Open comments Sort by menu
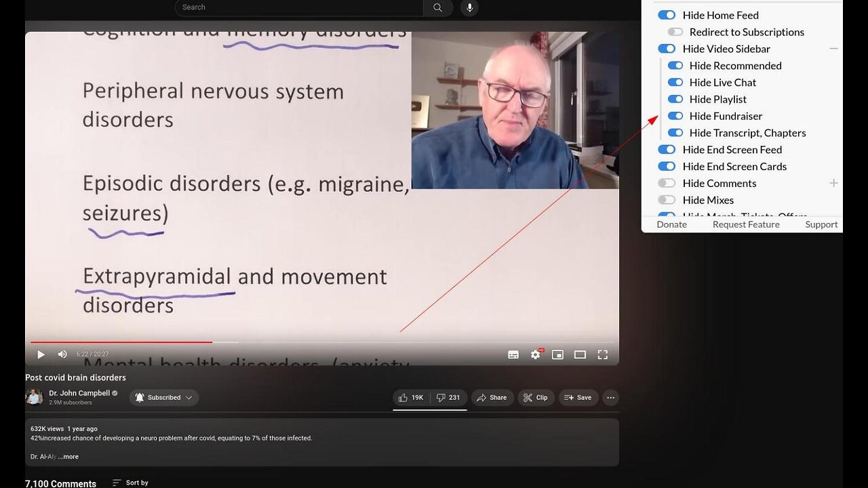 click(x=130, y=483)
